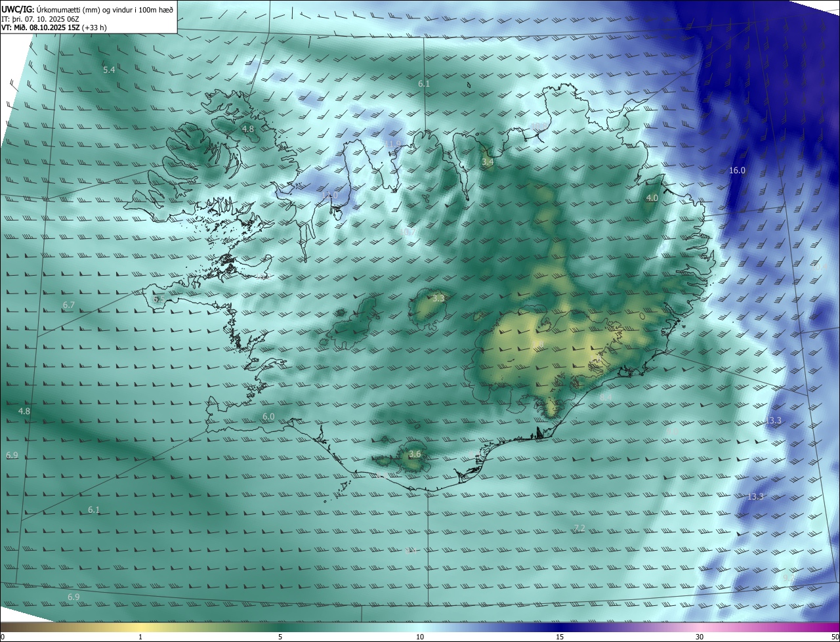Screen dimensions: 840x642
Task: Click the 12.0 value label
Action: tap(329, 195)
